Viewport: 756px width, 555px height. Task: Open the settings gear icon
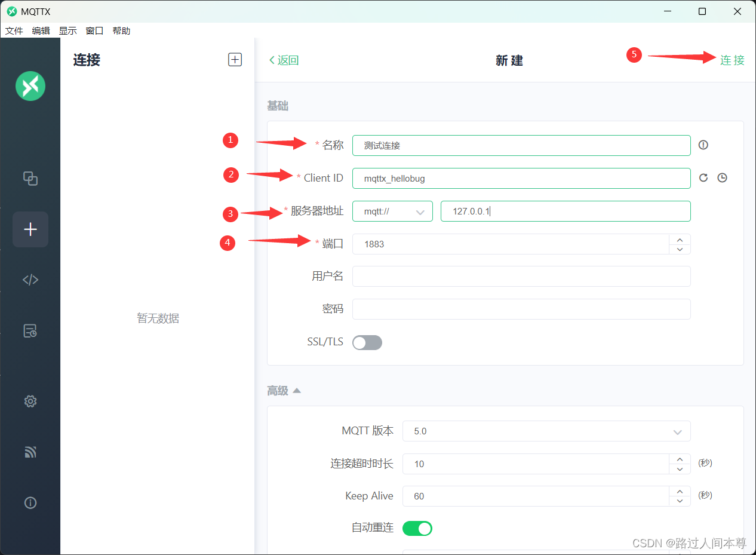pos(30,401)
